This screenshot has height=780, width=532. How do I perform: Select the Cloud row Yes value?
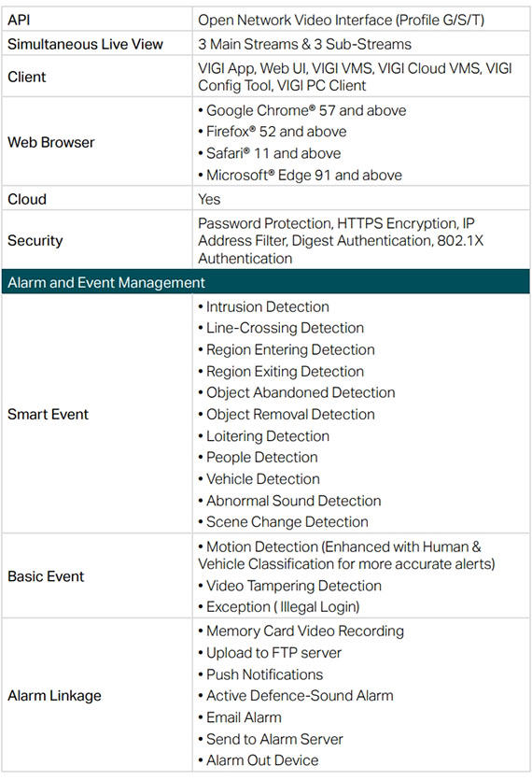209,199
